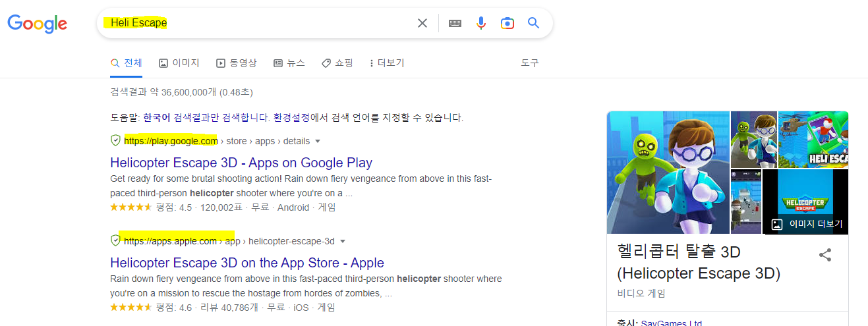Click star rating of Google Play result
This screenshot has width=868, height=326.
(x=130, y=207)
